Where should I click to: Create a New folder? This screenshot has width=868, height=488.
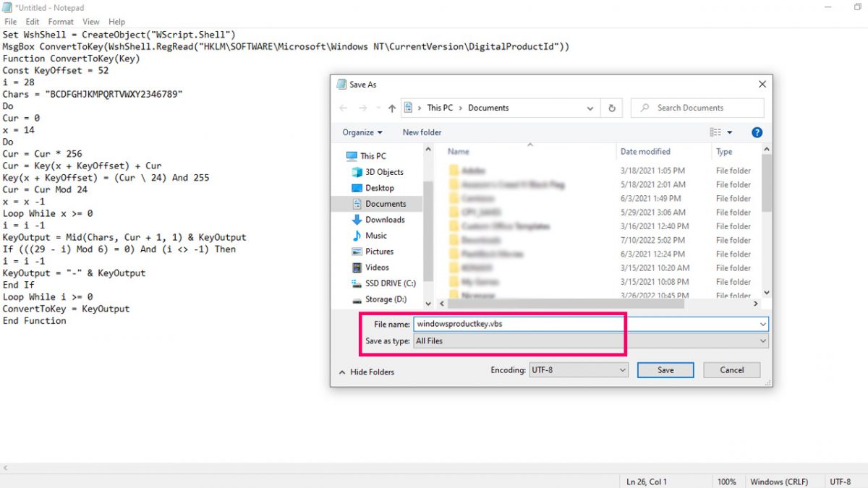(422, 132)
